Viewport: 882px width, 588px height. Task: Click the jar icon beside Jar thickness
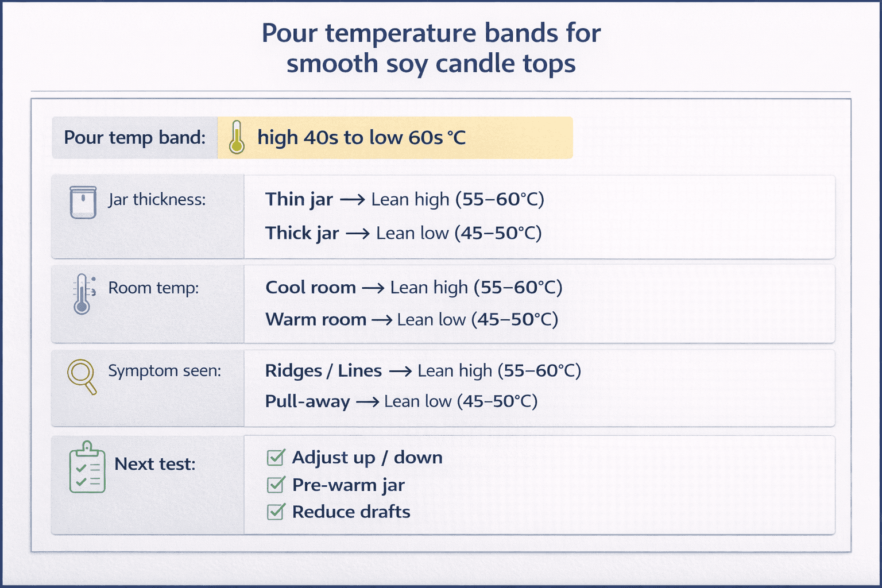coord(83,202)
